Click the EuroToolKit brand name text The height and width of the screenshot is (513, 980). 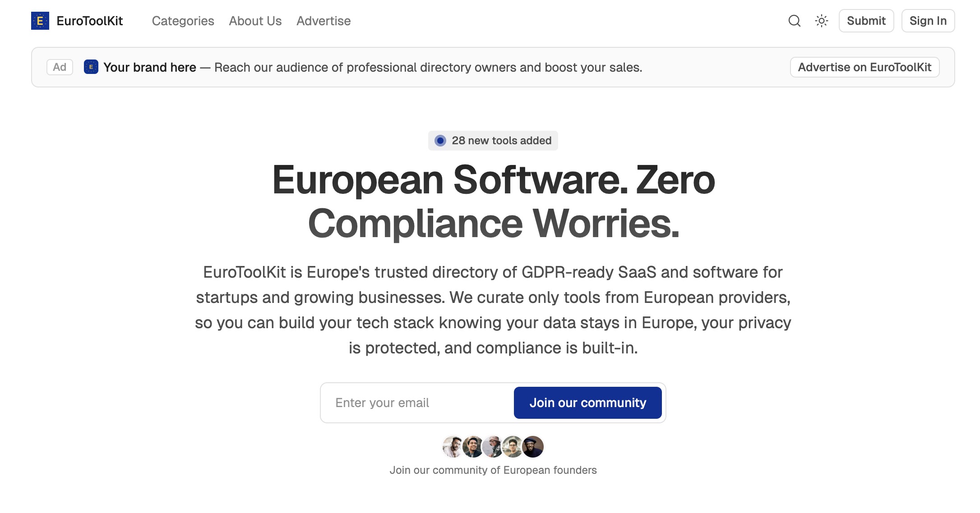(89, 21)
